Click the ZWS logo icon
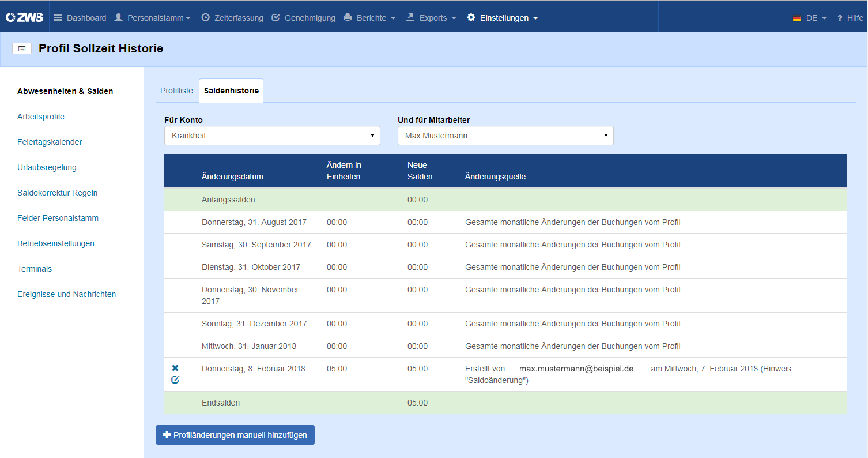 [x=24, y=17]
